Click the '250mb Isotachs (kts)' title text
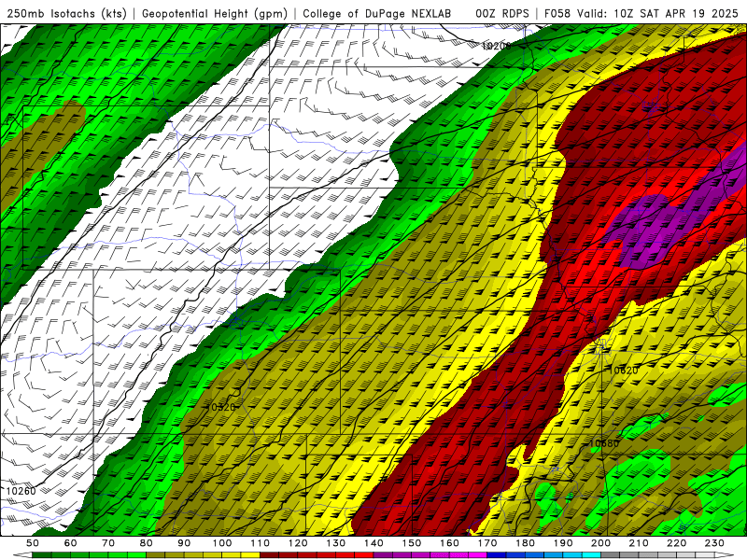Screen dimensions: 747x560 67,14
